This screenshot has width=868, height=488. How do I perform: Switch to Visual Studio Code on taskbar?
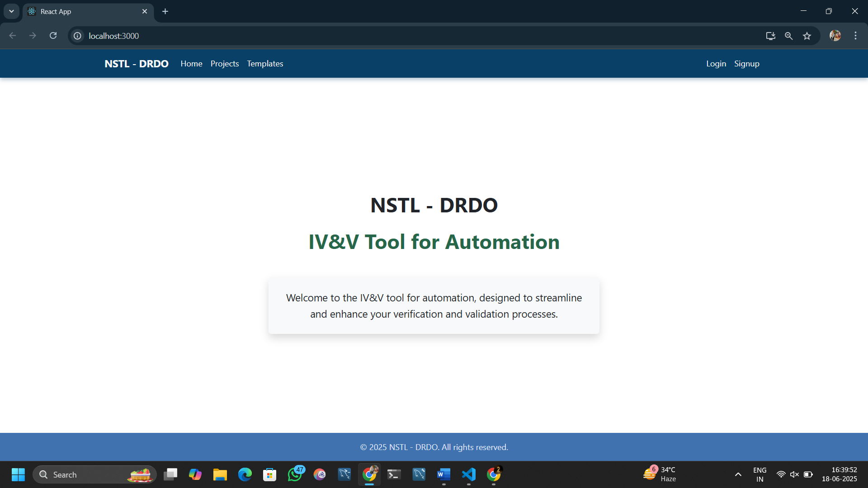point(469,474)
